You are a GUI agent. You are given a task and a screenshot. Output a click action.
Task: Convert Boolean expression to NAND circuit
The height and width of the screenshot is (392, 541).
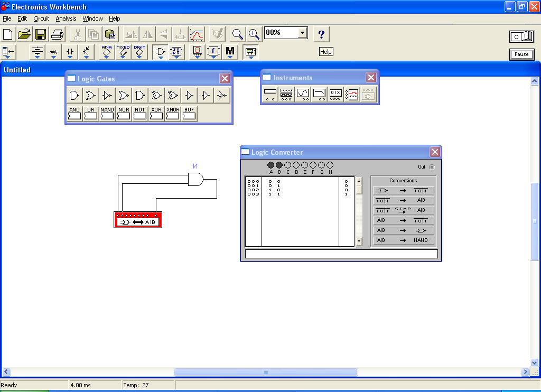tap(403, 240)
